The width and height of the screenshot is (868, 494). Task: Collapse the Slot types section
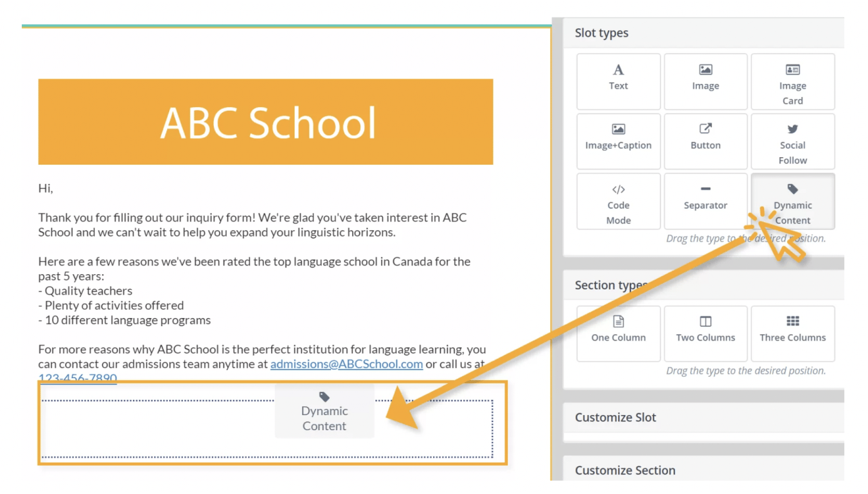[601, 33]
